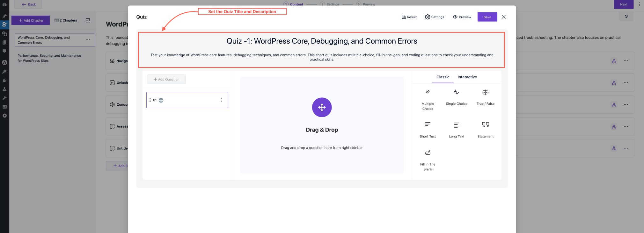Select the Short Text question type
Screen dimensions: 644x233
tap(428, 130)
